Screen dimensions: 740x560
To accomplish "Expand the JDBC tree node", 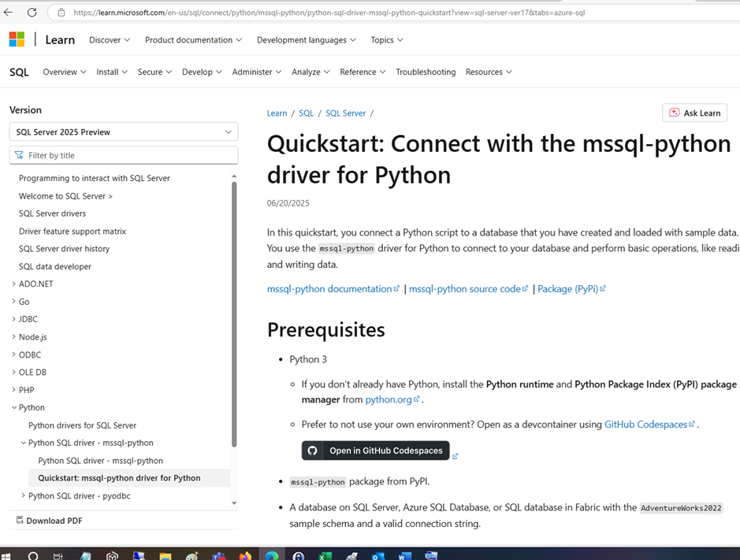I will (x=13, y=319).
